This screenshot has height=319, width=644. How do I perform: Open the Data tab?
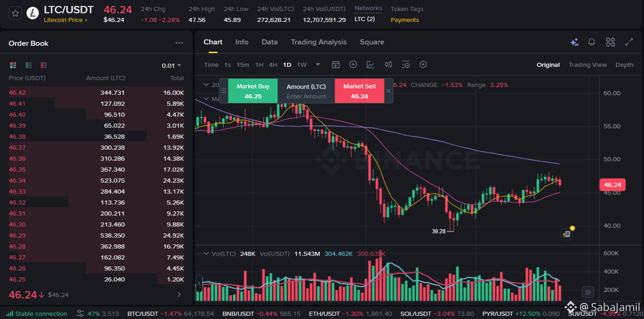coord(270,42)
